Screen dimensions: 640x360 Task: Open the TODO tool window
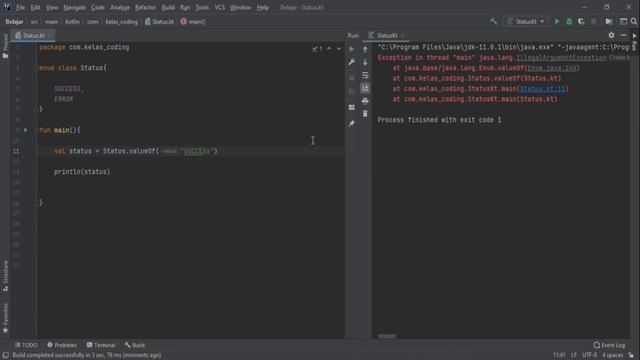coord(26,345)
